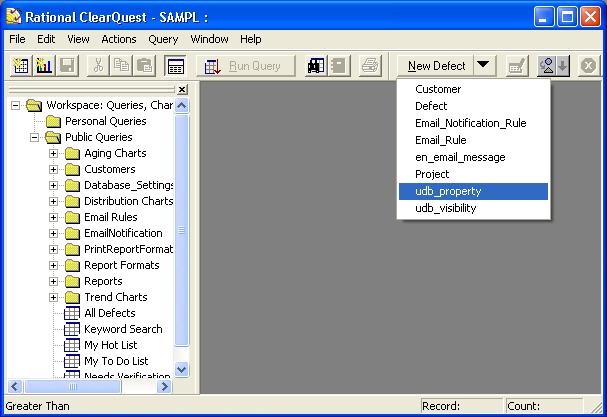This screenshot has width=607, height=417.
Task: Choose Defect from the record type list
Action: [473, 106]
